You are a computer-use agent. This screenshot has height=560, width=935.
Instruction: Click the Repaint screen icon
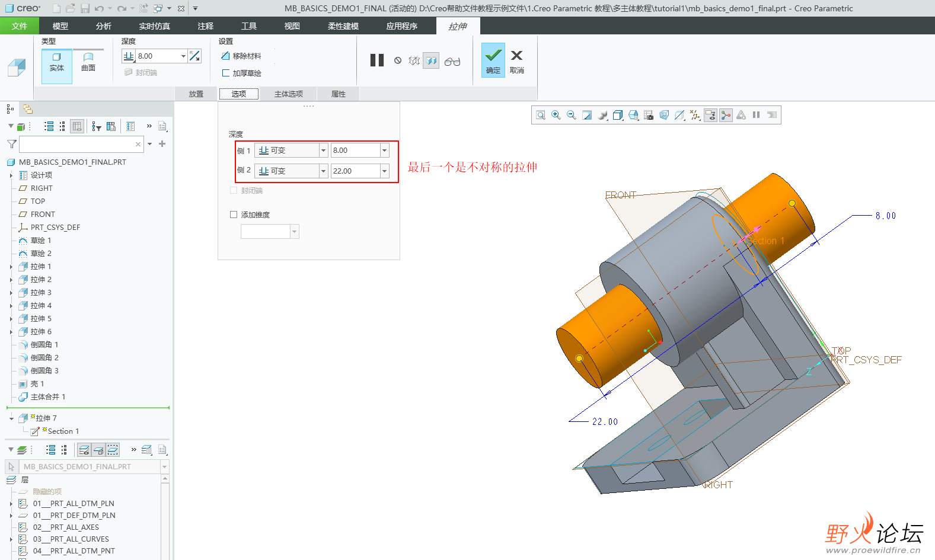tap(587, 115)
